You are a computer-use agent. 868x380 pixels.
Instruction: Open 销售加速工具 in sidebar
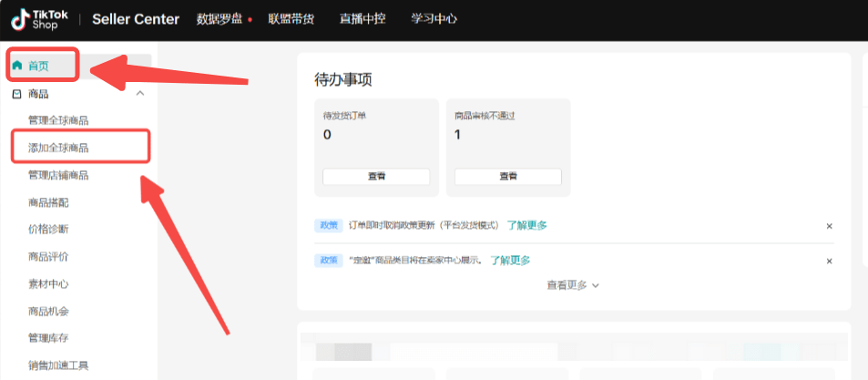(x=58, y=365)
